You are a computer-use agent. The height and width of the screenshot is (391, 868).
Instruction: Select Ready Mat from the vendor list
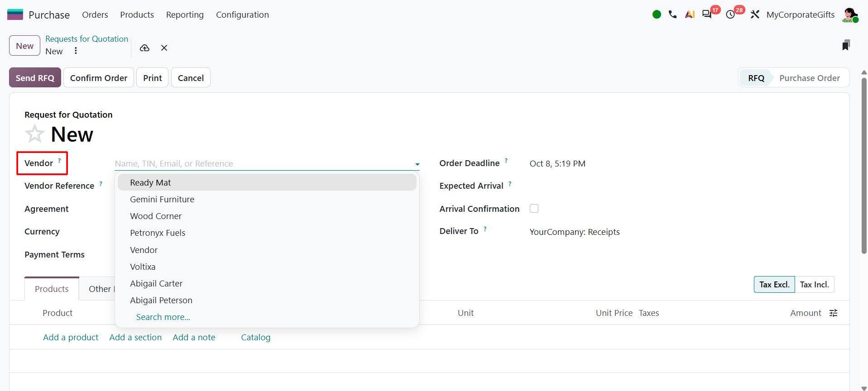267,182
